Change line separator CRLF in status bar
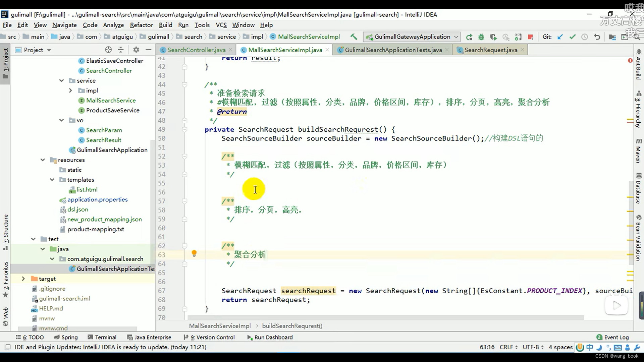The width and height of the screenshot is (644, 362). (508, 347)
